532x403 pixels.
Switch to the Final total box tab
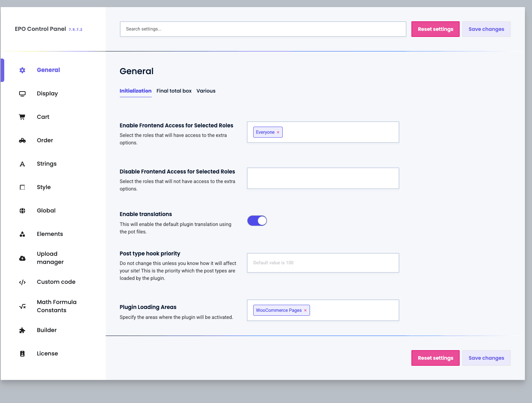coord(174,91)
